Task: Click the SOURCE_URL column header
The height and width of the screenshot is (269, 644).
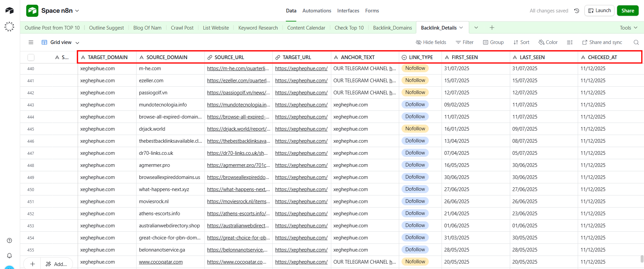Action: click(238, 57)
